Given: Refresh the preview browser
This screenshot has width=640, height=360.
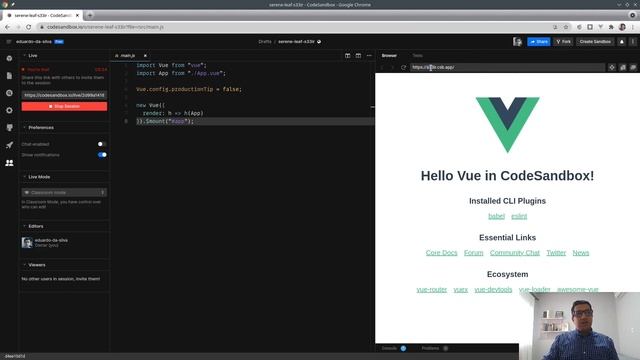Looking at the screenshot, I should 403,67.
